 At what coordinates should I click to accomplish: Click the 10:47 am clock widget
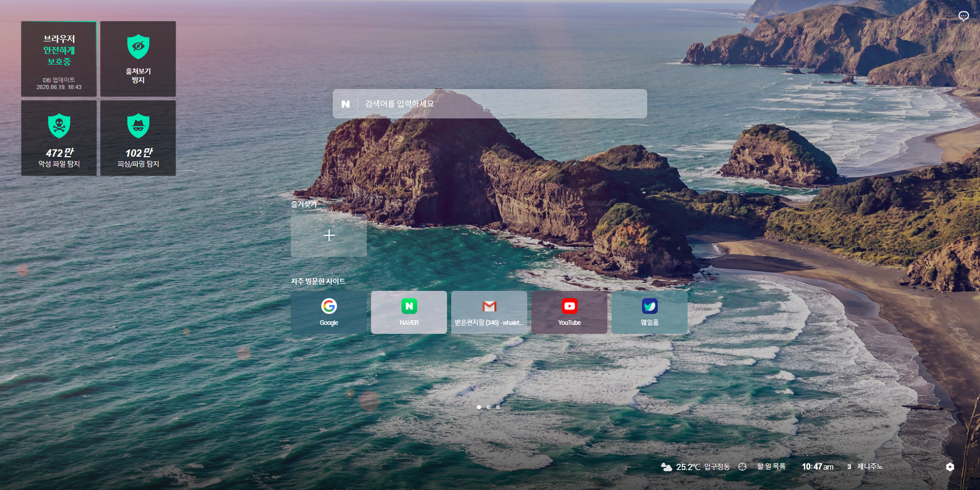(x=818, y=466)
